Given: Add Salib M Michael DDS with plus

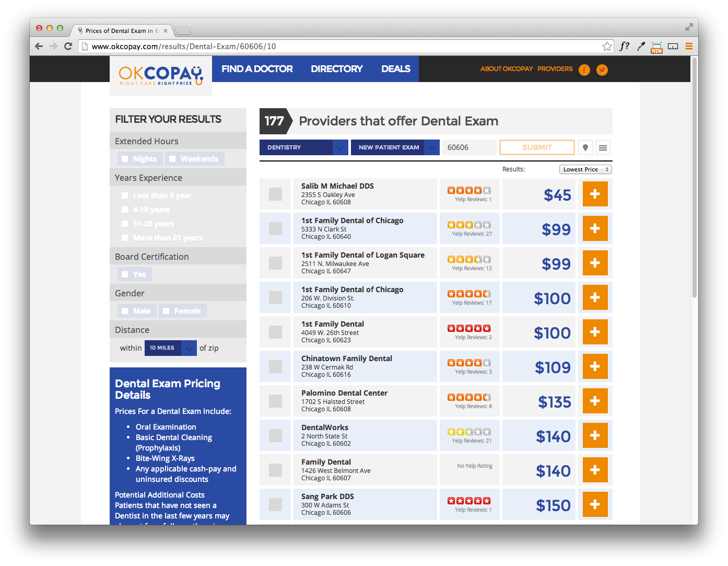Looking at the screenshot, I should (x=595, y=194).
